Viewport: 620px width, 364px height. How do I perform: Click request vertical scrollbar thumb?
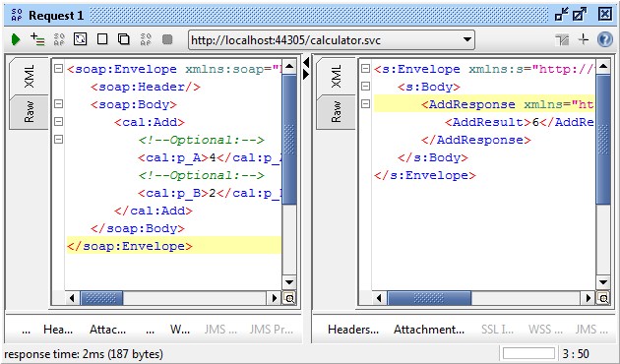point(289,139)
